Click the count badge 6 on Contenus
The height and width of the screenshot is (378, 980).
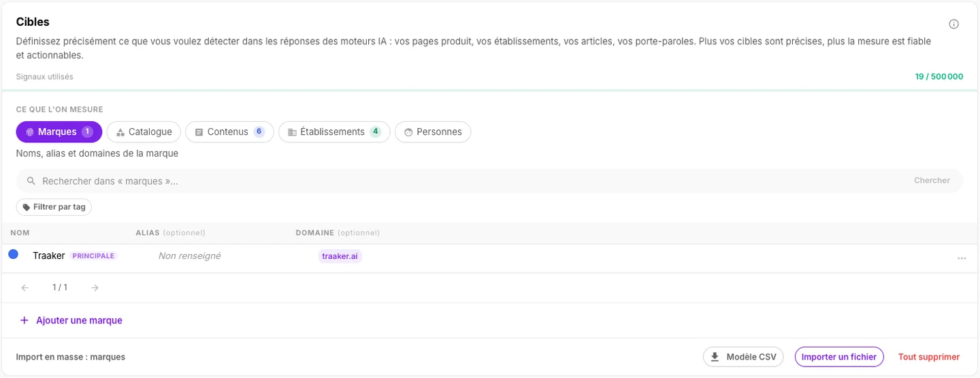coord(259,131)
